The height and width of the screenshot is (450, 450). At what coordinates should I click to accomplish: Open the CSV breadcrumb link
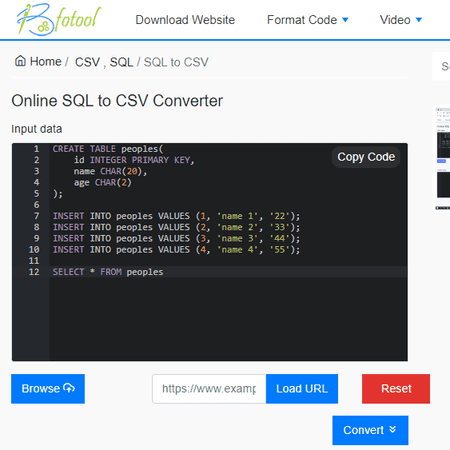point(87,62)
